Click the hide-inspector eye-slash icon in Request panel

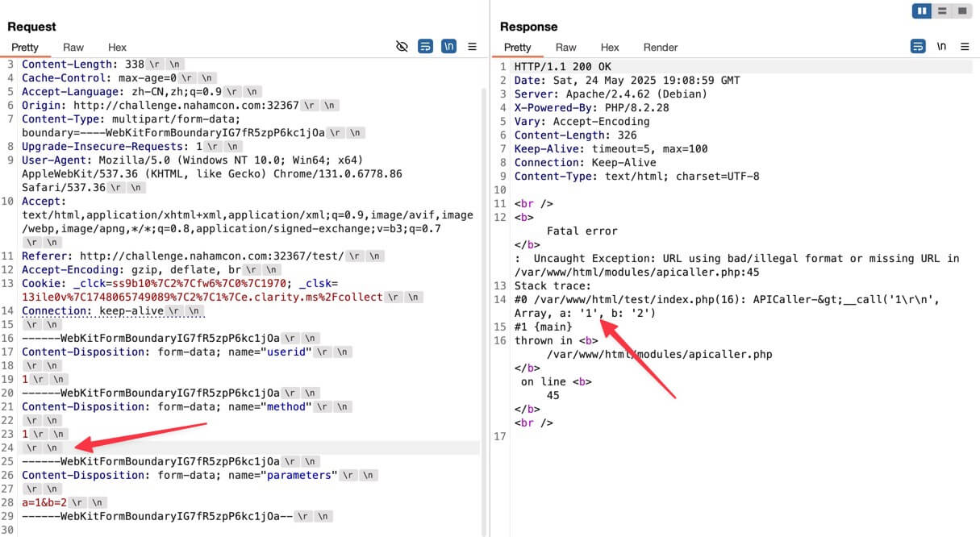[402, 47]
